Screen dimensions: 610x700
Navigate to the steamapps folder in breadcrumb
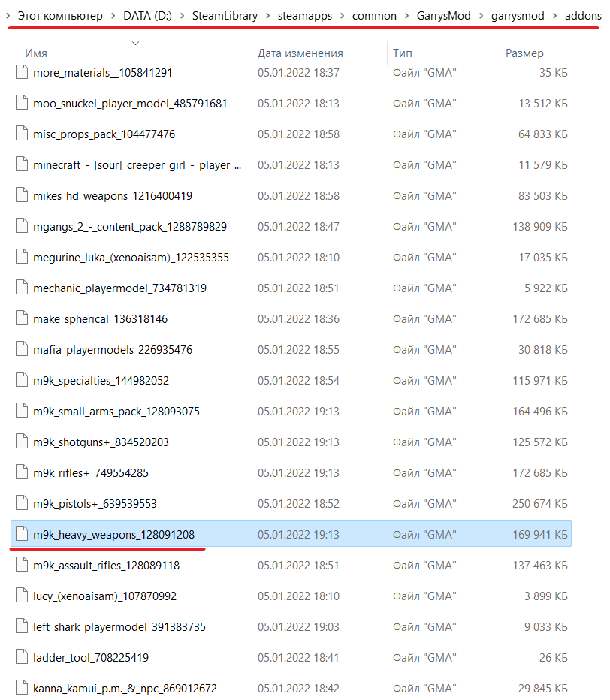(x=305, y=16)
